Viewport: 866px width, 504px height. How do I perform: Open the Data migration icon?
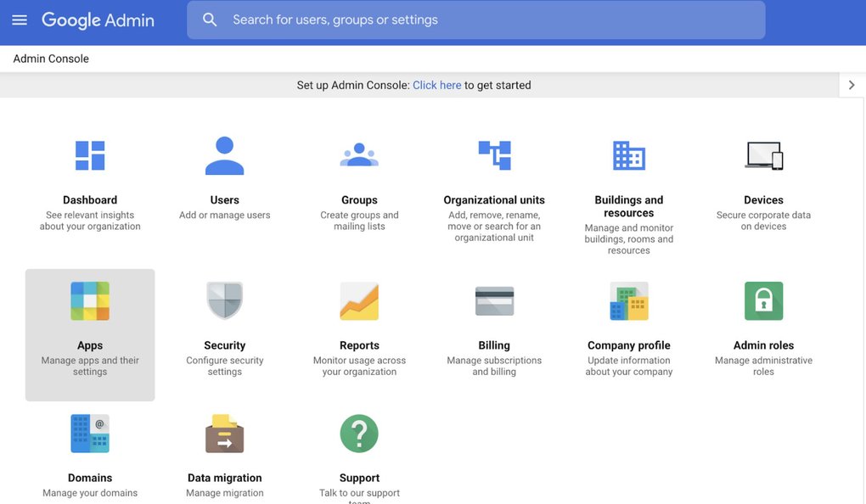pos(225,434)
